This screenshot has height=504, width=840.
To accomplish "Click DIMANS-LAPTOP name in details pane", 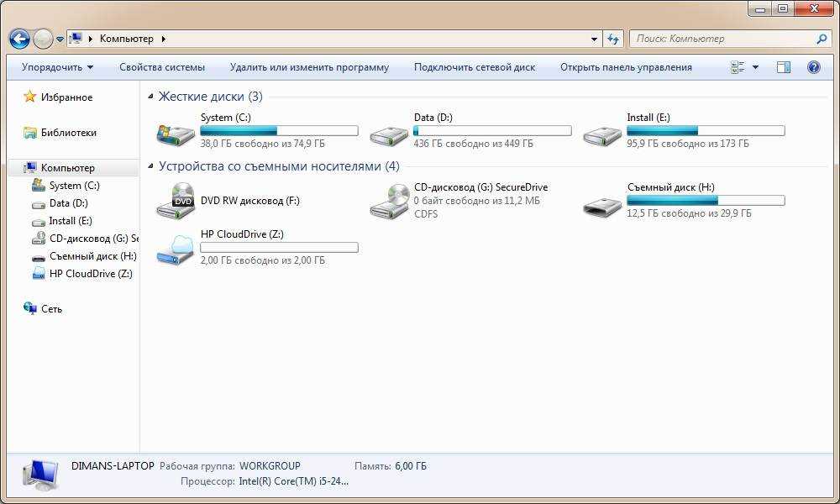I will [113, 466].
